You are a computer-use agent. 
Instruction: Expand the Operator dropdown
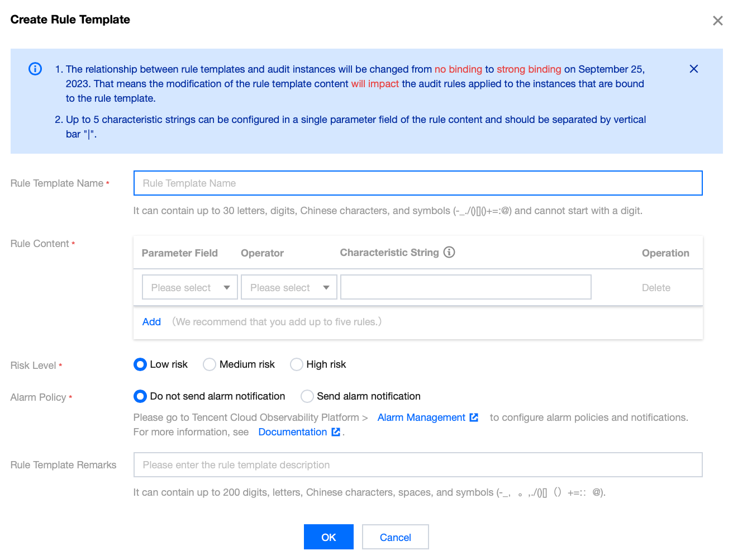click(x=289, y=287)
